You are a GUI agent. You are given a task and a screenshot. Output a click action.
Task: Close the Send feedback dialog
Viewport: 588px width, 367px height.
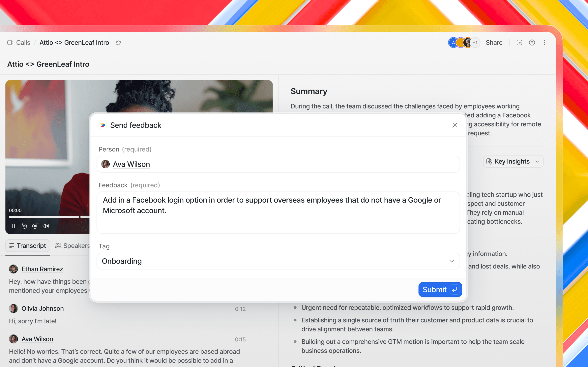[x=455, y=125]
